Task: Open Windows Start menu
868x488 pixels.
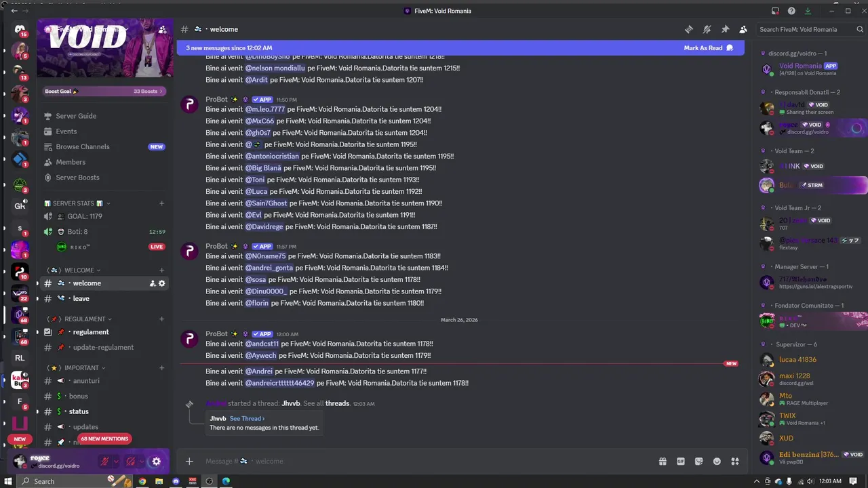Action: [x=8, y=481]
